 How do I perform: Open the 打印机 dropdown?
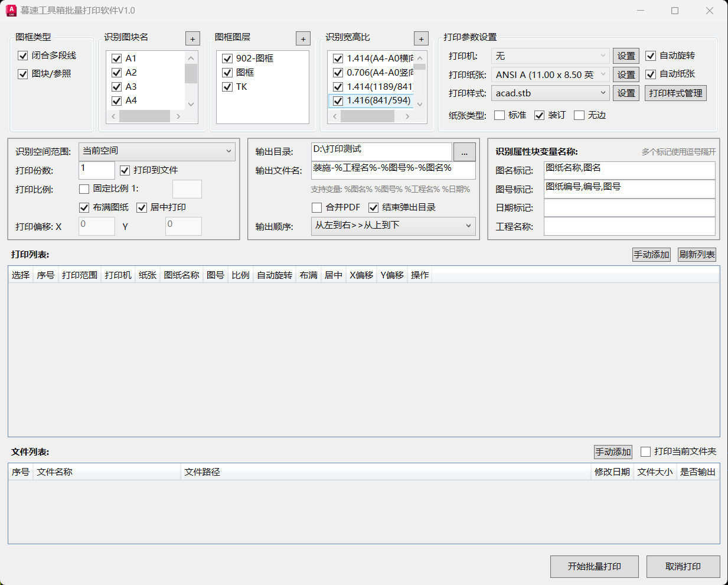pyautogui.click(x=550, y=56)
